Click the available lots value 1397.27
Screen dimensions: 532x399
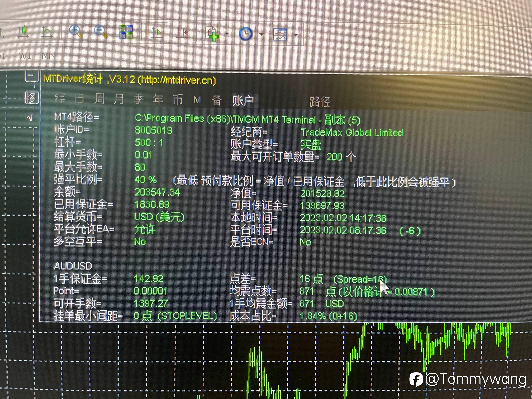pos(151,303)
